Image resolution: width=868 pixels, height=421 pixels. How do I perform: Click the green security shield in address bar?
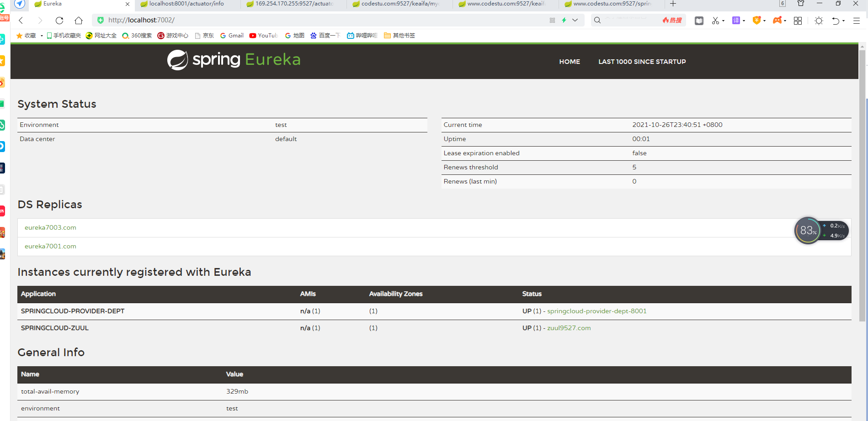point(101,20)
